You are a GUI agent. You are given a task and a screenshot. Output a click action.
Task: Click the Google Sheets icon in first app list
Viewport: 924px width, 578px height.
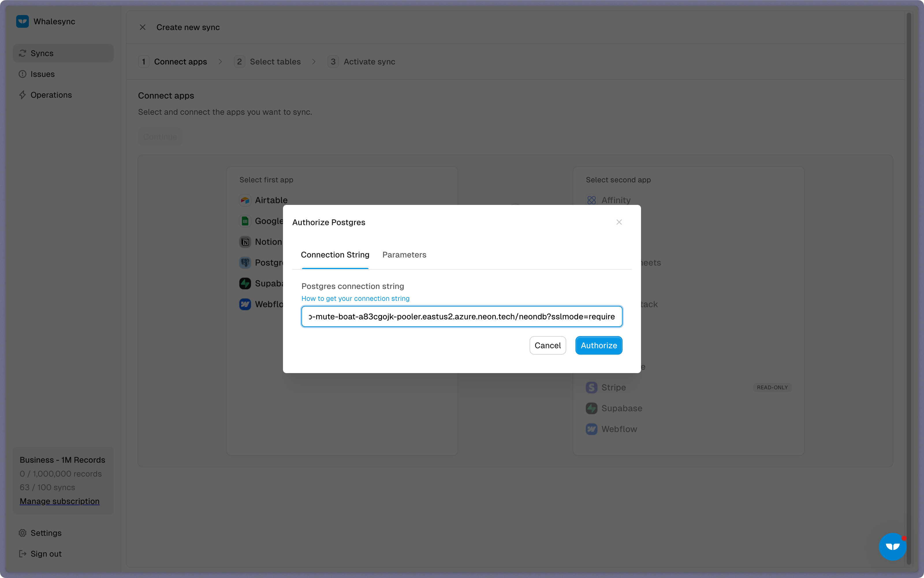click(x=245, y=221)
